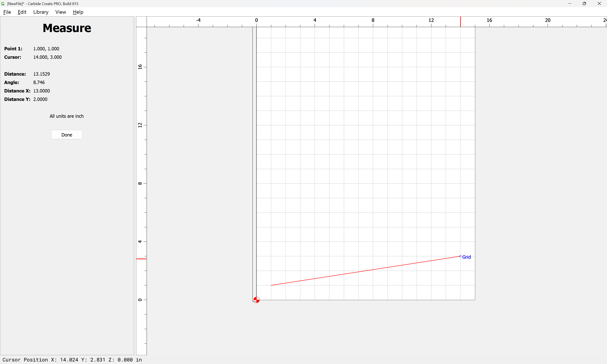Click the red cursor marker on left ruler
Viewport: 607px width, 364px height.
pyautogui.click(x=141, y=259)
